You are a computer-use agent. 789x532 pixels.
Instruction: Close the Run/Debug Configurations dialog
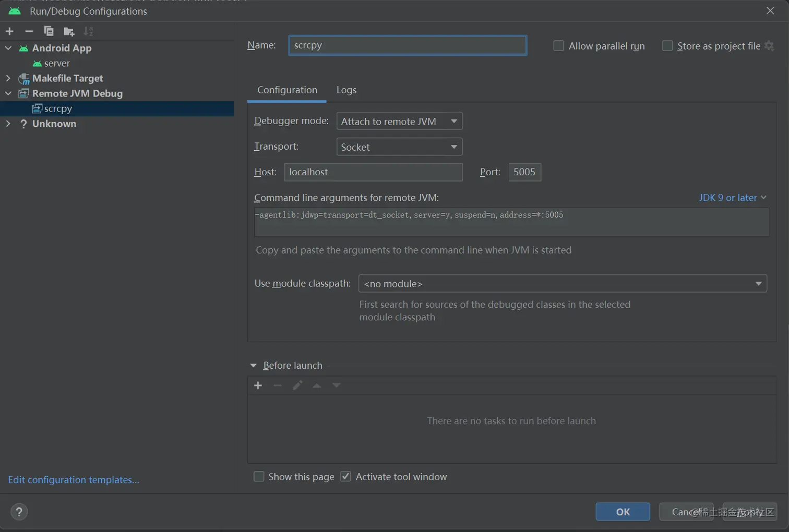click(770, 10)
